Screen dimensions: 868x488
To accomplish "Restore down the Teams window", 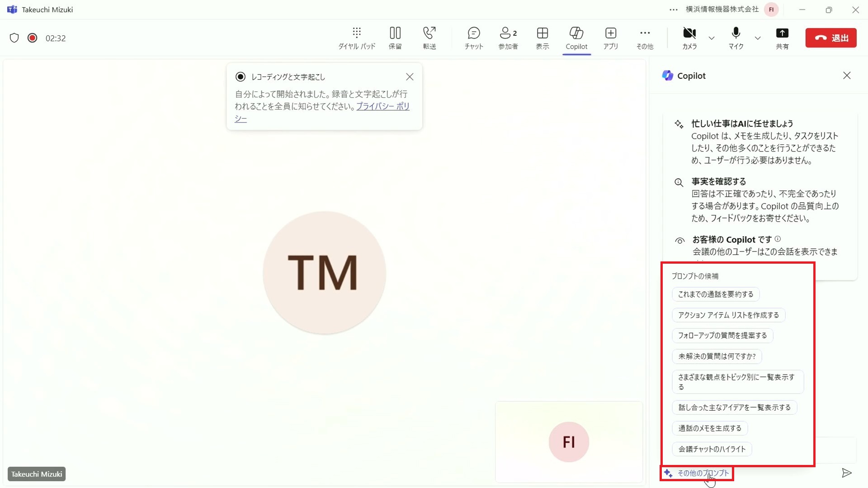I will [x=829, y=9].
